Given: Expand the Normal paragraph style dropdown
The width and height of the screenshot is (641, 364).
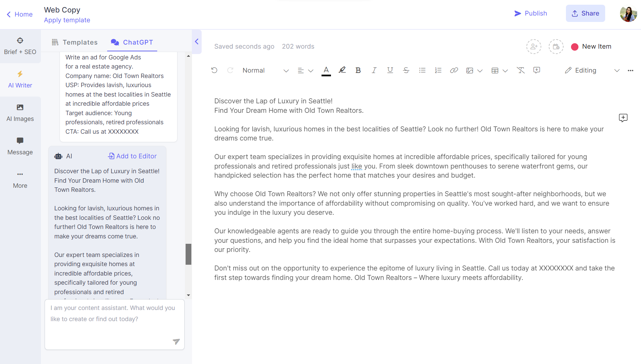Looking at the screenshot, I should click(265, 70).
